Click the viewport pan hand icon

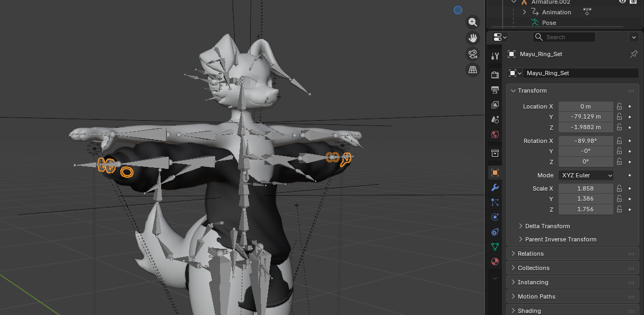(472, 38)
